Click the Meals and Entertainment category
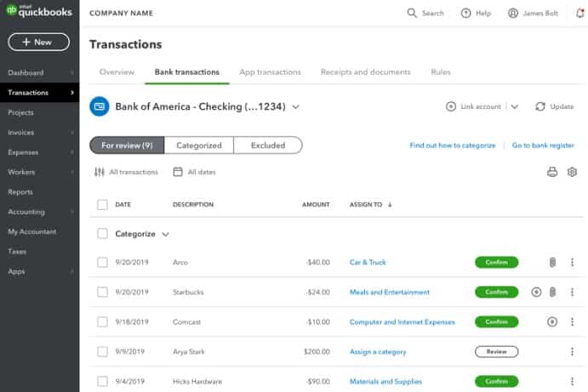 point(389,292)
